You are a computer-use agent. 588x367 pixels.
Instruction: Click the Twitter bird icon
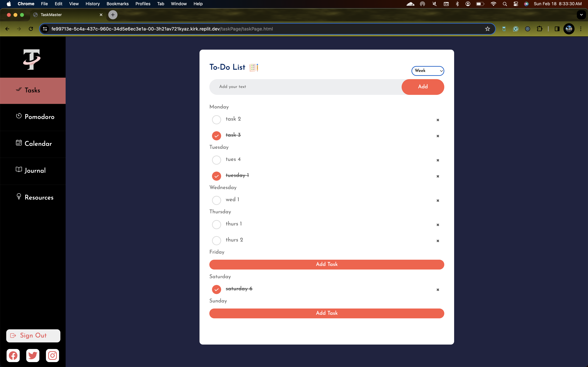click(x=33, y=356)
